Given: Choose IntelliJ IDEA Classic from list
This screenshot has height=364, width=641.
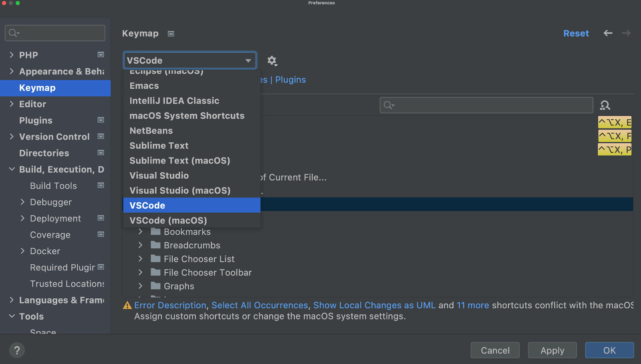Looking at the screenshot, I should click(174, 101).
